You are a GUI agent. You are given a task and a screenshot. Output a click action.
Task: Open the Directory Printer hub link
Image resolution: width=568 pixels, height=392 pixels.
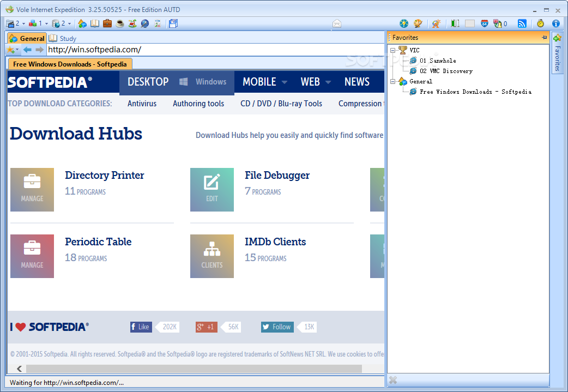104,176
